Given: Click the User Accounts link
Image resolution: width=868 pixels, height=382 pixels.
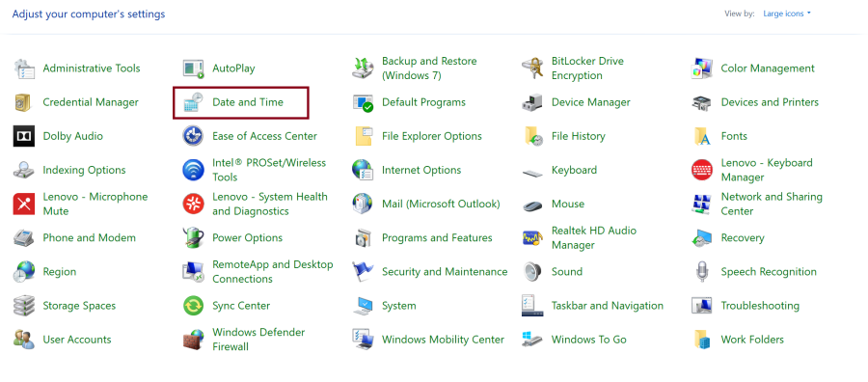Looking at the screenshot, I should pyautogui.click(x=77, y=340).
